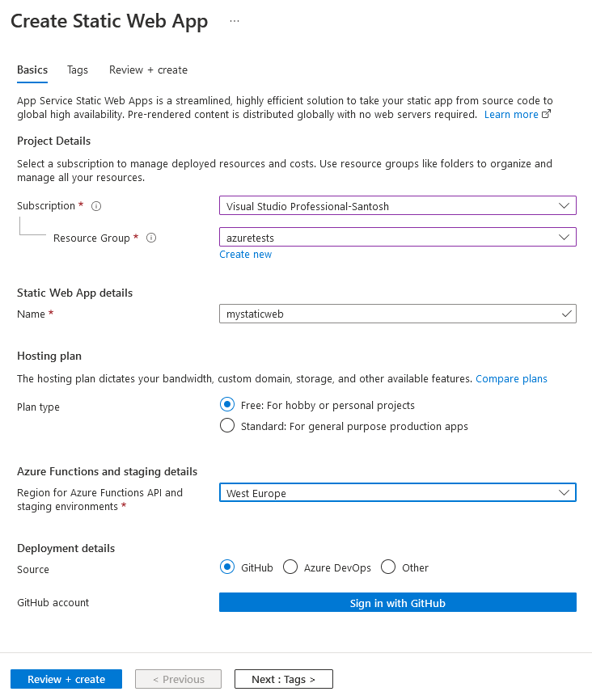Open the Subscription dropdown
Viewport: 592px width, 700px height.
pos(397,206)
